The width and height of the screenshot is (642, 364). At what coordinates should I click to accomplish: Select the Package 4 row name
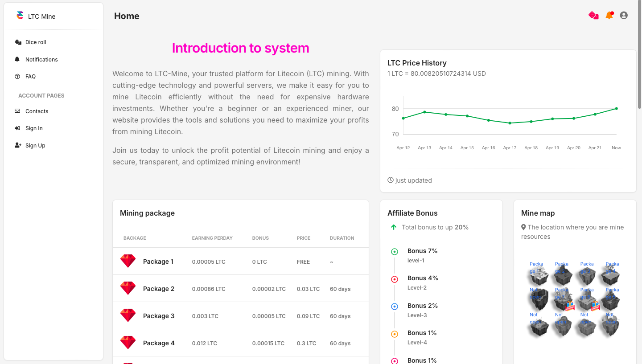coord(159,343)
